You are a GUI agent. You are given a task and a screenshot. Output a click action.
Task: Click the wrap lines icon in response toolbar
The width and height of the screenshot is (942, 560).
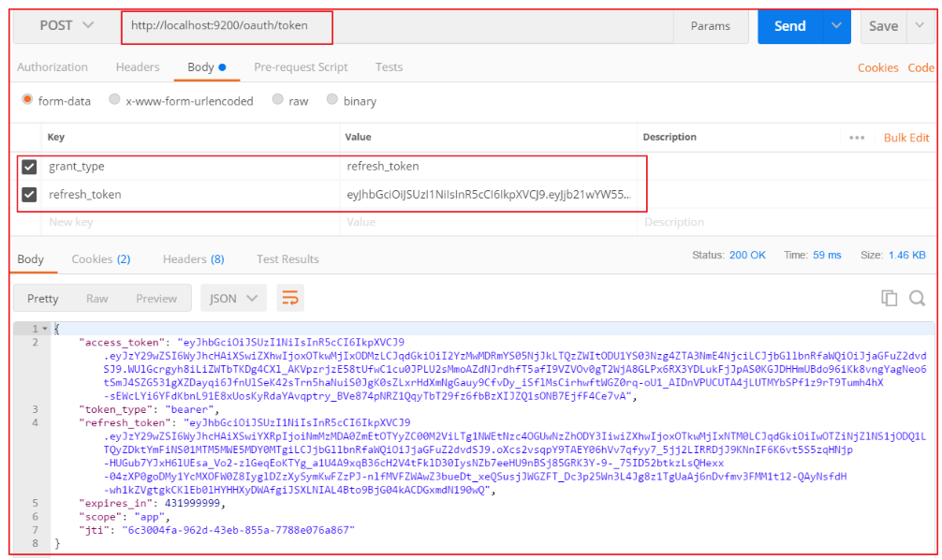(290, 298)
